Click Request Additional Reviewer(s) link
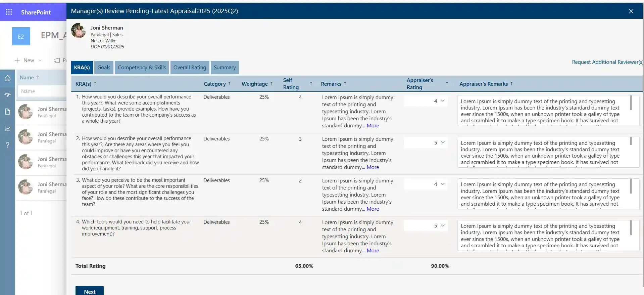Viewport: 644px width, 295px height. tap(607, 62)
